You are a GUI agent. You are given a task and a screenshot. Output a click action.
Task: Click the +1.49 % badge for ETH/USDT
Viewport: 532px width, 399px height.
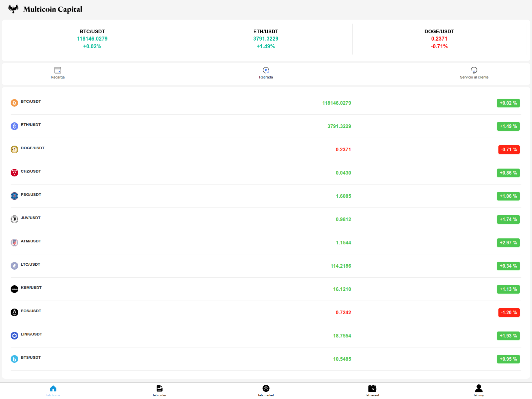pos(508,126)
